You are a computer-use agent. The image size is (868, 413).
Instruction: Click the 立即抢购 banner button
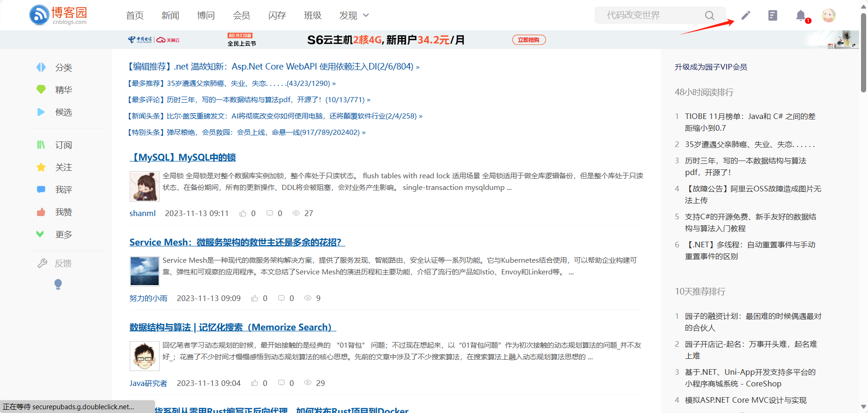tap(529, 40)
